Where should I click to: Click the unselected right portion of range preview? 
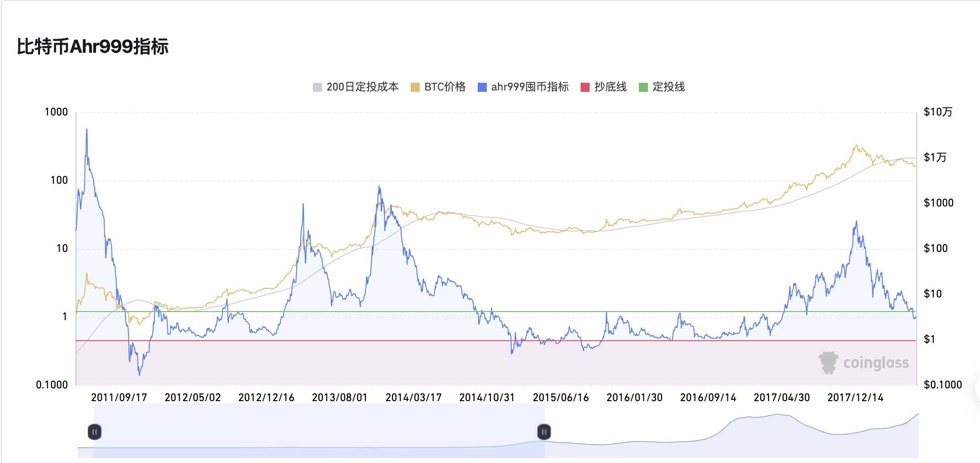728,437
